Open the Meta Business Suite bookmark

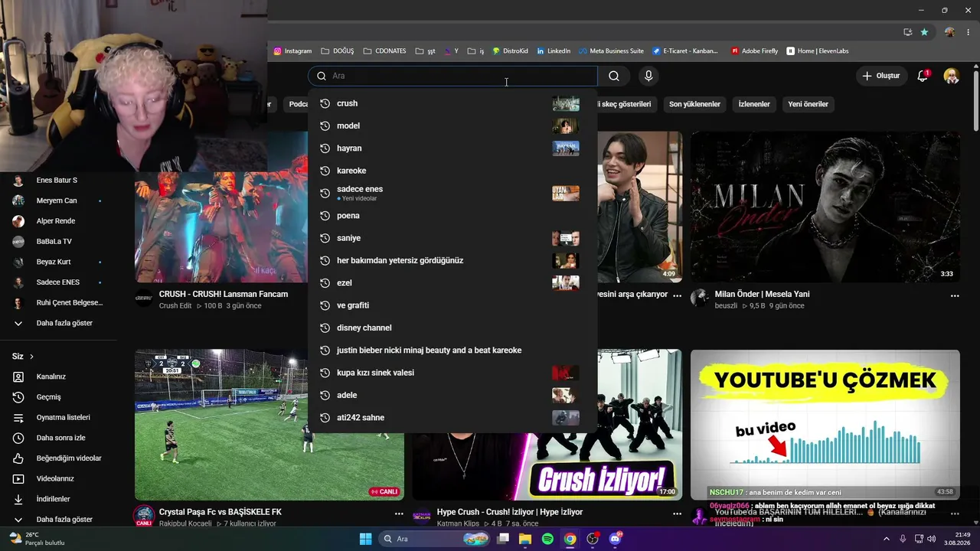(x=610, y=51)
